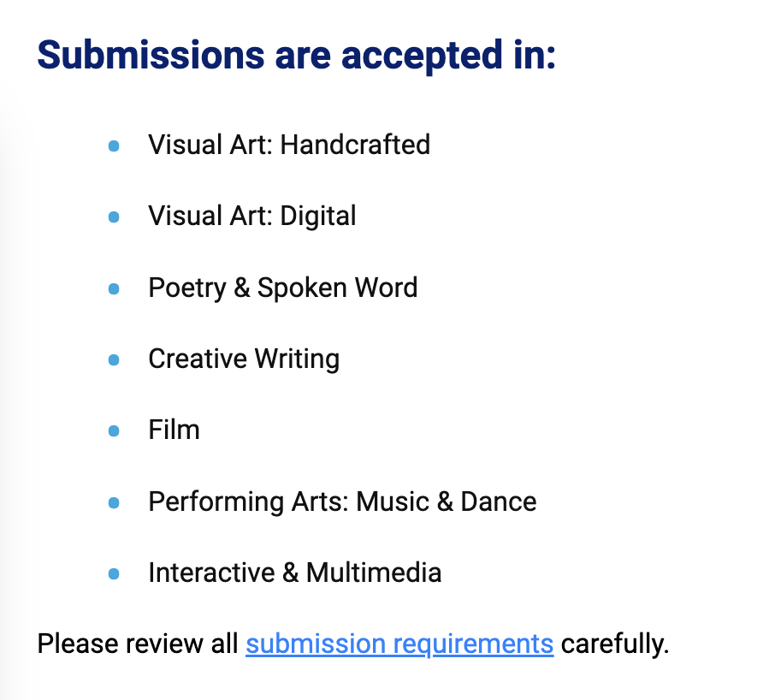Click the bullet beside Visual Art: Handcrafted
This screenshot has width=775, height=700.
point(114,146)
